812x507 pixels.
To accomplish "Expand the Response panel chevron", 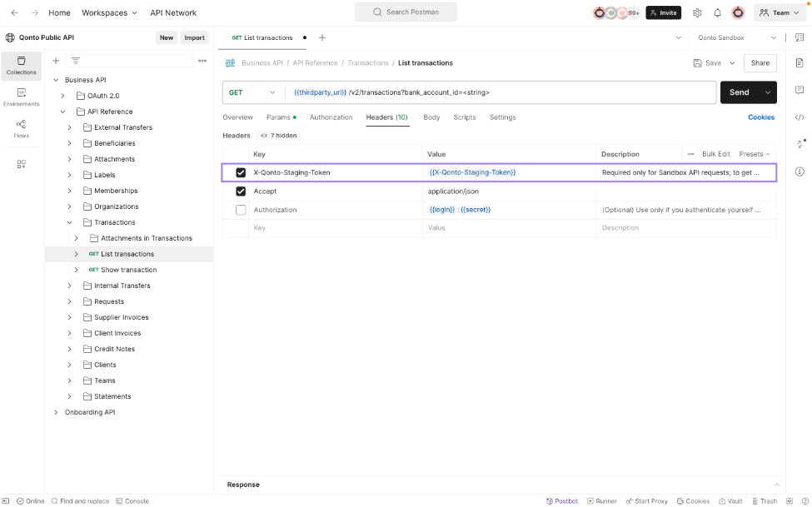I will (777, 485).
